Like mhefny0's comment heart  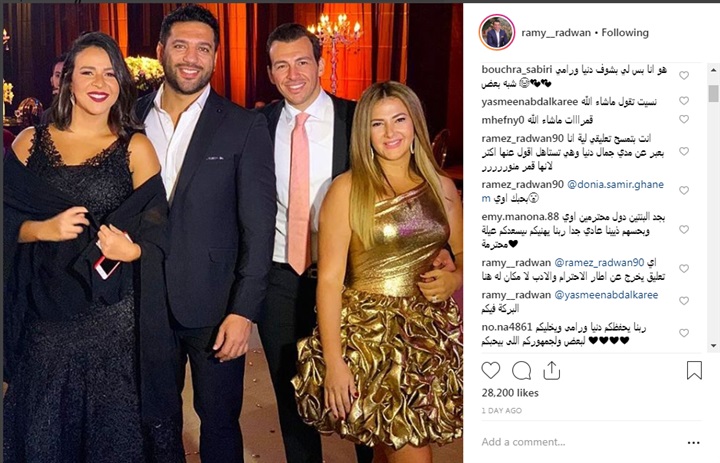[684, 119]
